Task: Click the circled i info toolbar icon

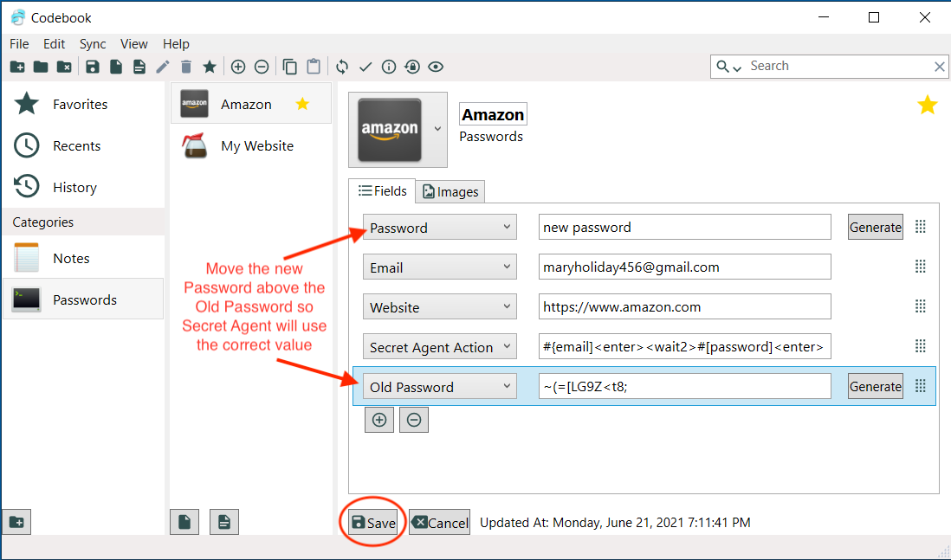Action: coord(389,67)
